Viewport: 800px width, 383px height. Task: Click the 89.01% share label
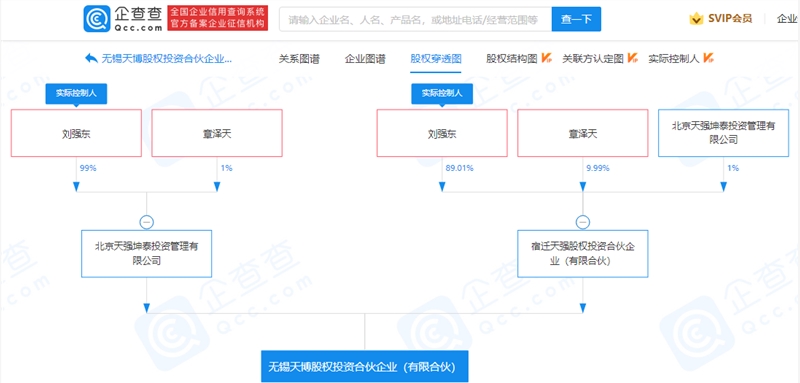(x=459, y=168)
